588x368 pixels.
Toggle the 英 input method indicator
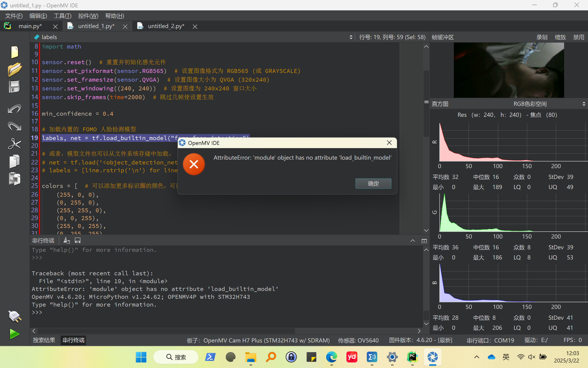(x=506, y=357)
